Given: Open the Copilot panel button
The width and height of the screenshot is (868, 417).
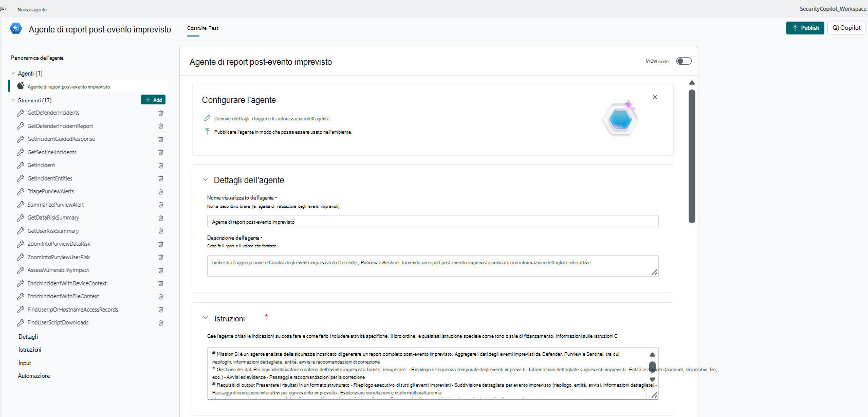Looking at the screenshot, I should coord(846,28).
